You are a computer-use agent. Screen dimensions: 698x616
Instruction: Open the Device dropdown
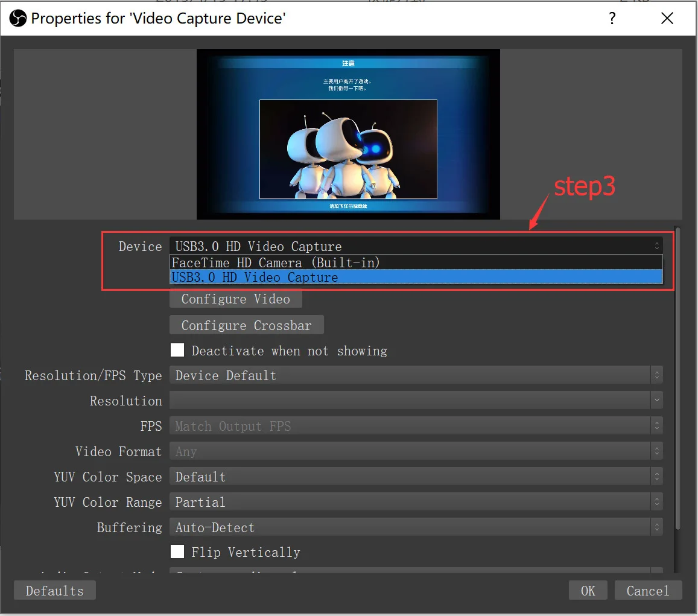[x=415, y=246]
